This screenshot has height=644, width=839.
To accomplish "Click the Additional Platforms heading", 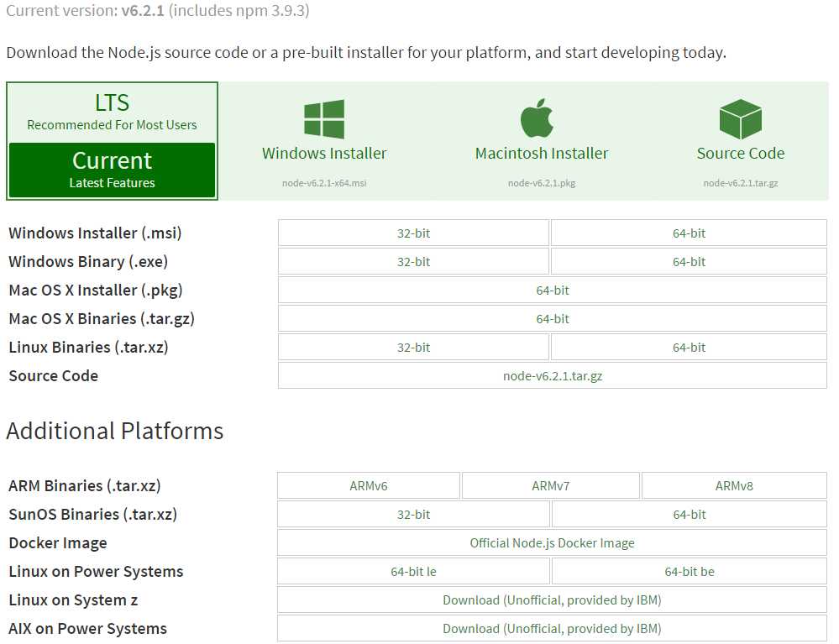I will click(114, 431).
